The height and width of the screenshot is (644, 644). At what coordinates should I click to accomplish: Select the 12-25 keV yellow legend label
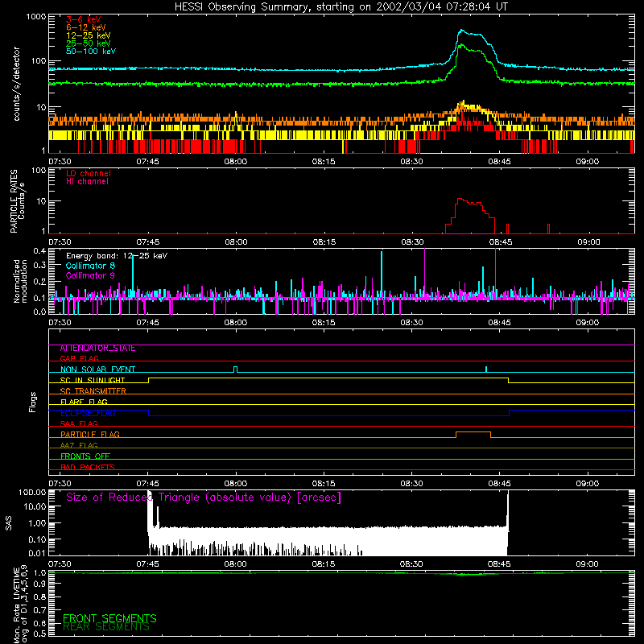pos(89,35)
